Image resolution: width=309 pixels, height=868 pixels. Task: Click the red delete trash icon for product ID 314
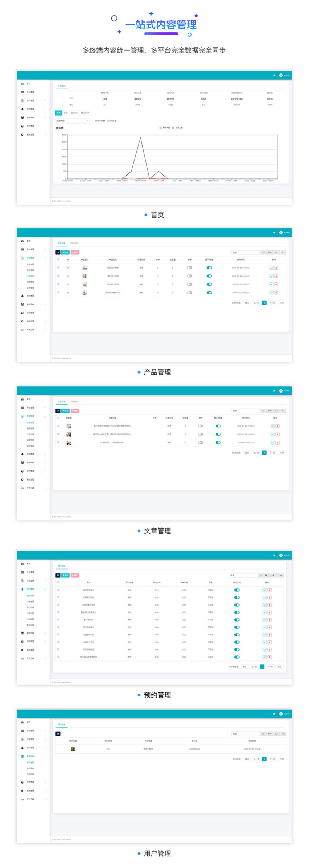[276, 276]
